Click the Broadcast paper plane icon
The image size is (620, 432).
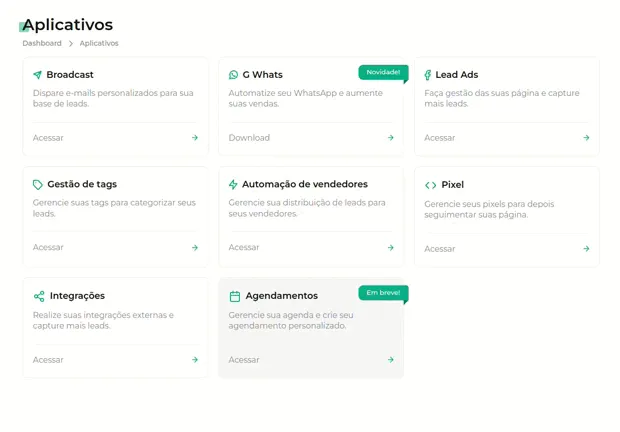coord(37,75)
